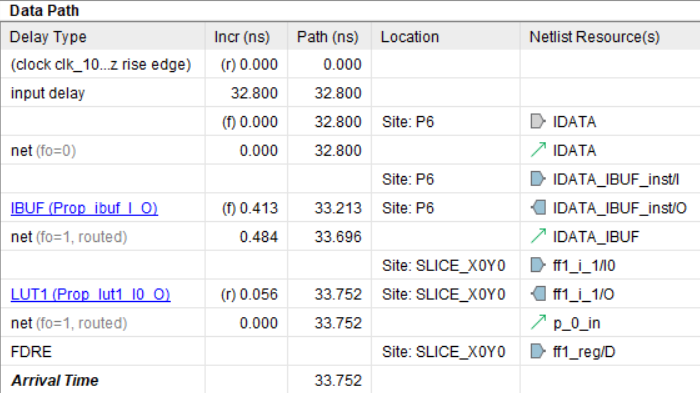Click the 0.484 incr value for IDATA_IBUF net
Image resolution: width=700 pixels, height=393 pixels.
pos(258,237)
